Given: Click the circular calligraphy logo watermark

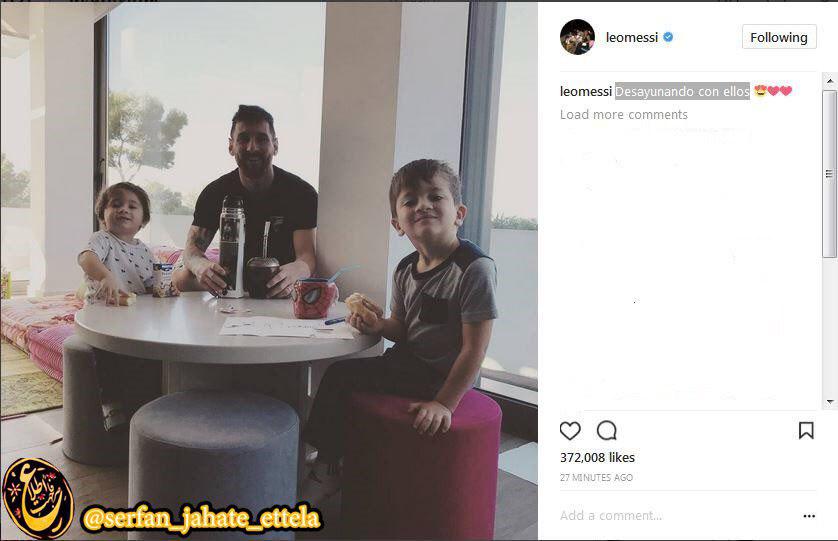Looking at the screenshot, I should (x=37, y=498).
